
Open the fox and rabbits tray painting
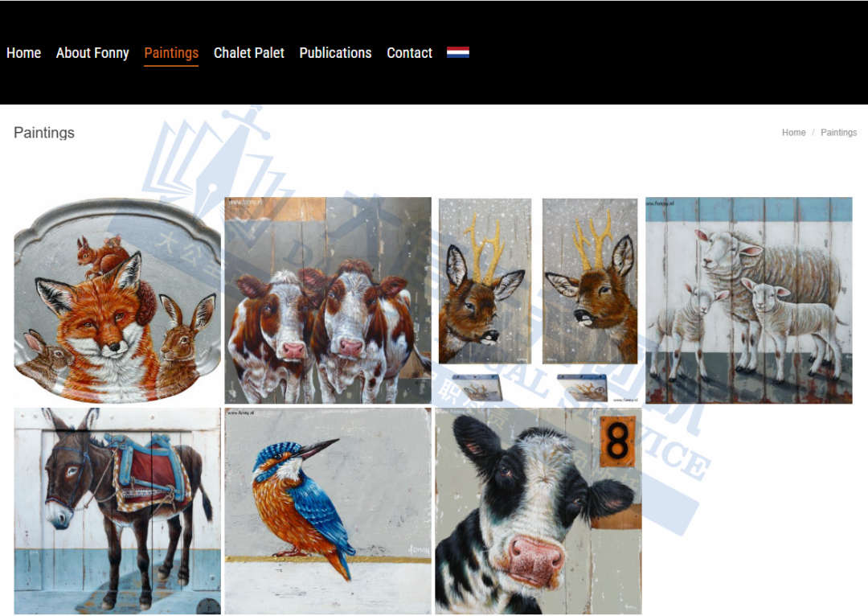click(x=117, y=300)
